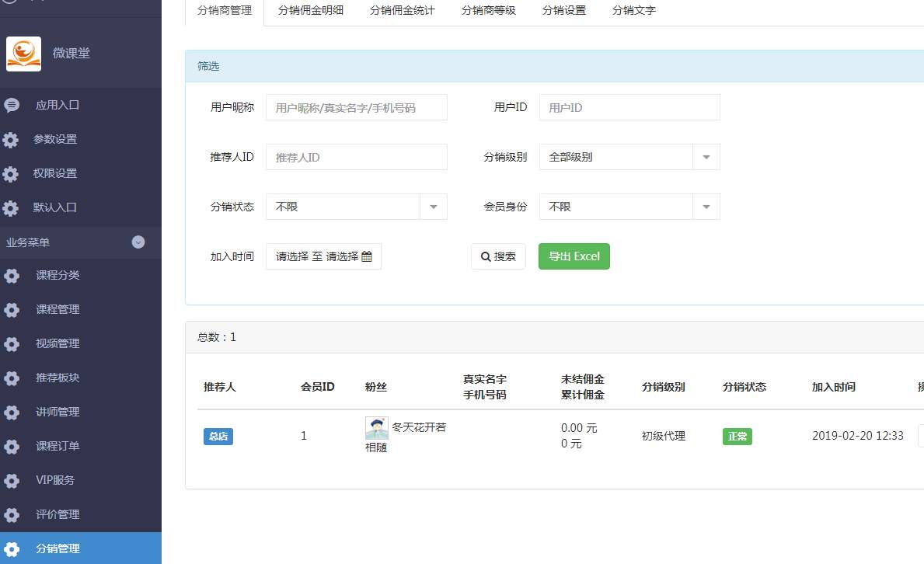Click the gear icon next to 权限设置

pos(11,174)
